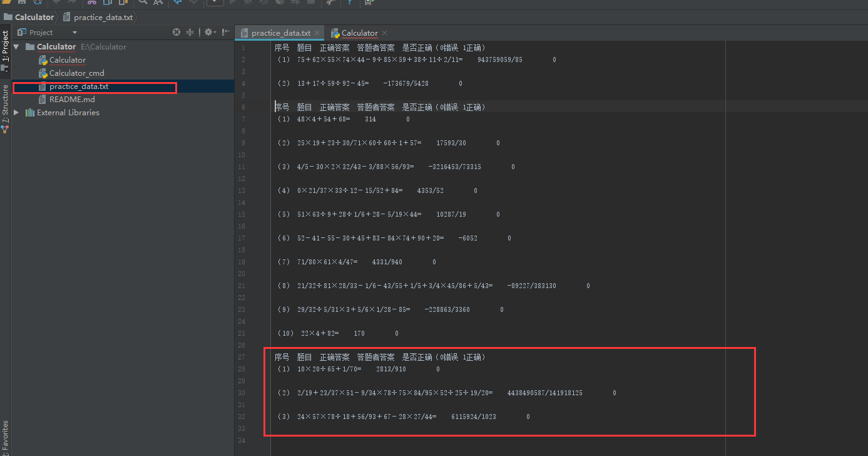Image resolution: width=868 pixels, height=456 pixels.
Task: Click the answer "-89227/383130"
Action: (x=531, y=286)
